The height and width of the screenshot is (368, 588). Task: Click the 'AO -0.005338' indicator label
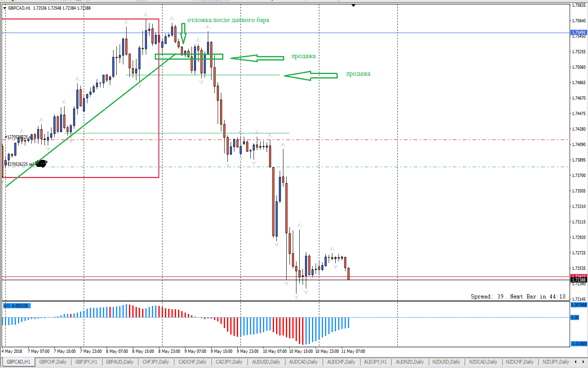(x=16, y=306)
